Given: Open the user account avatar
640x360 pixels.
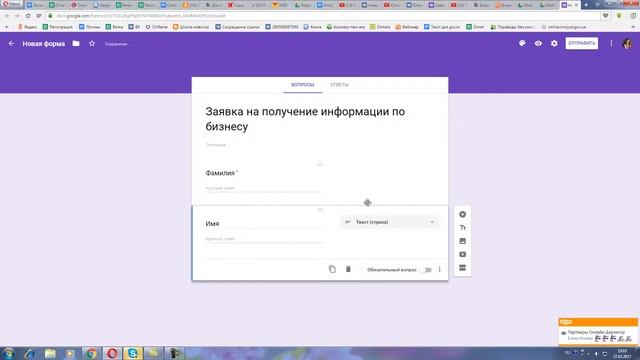Looking at the screenshot, I should [627, 43].
